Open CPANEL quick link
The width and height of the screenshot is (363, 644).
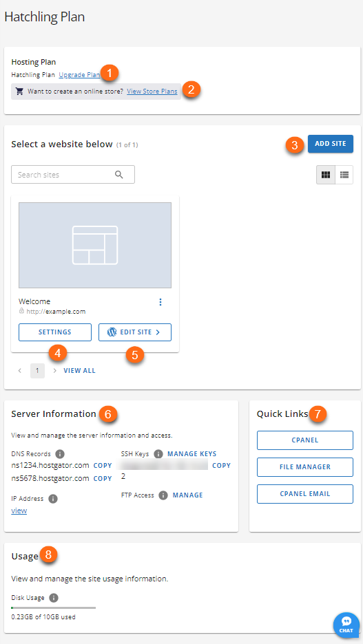click(x=305, y=440)
